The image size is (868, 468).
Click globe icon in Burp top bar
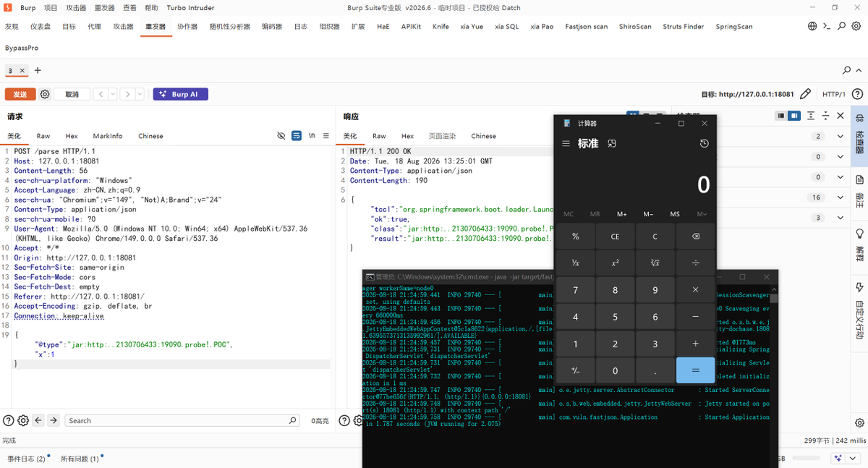coord(812,26)
